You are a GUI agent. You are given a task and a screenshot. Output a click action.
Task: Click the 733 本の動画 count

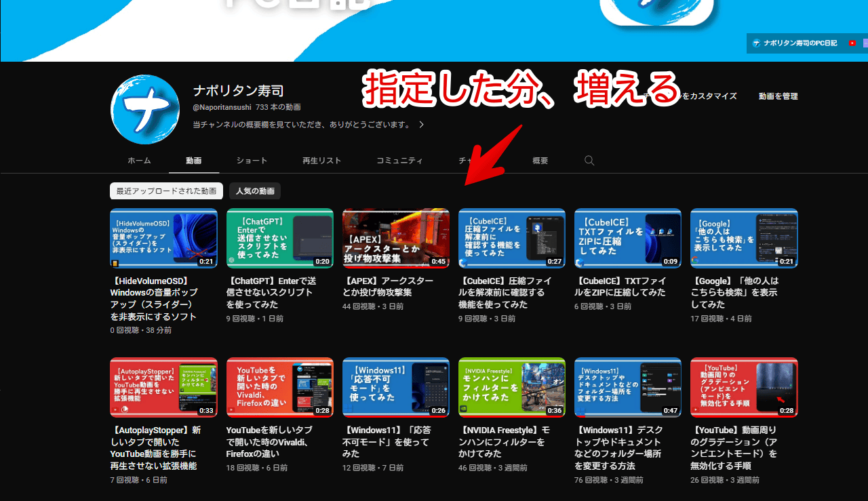278,108
